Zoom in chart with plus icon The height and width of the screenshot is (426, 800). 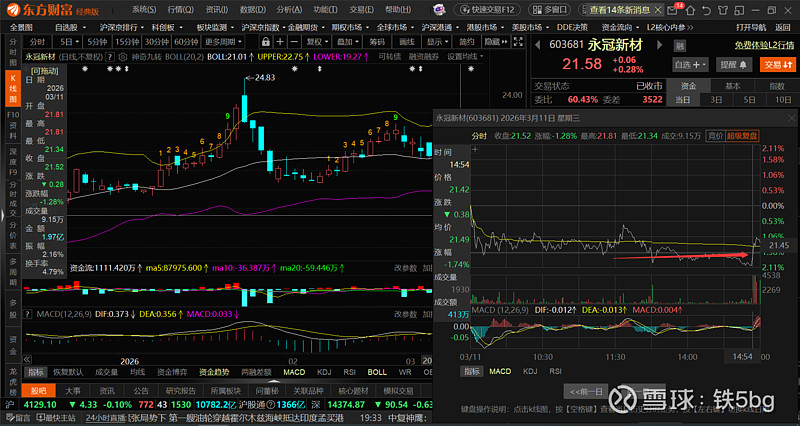pyautogui.click(x=280, y=42)
